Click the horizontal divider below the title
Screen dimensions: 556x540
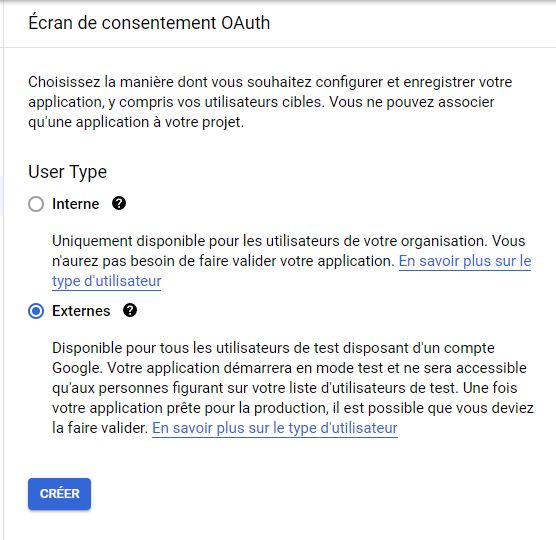click(x=279, y=47)
